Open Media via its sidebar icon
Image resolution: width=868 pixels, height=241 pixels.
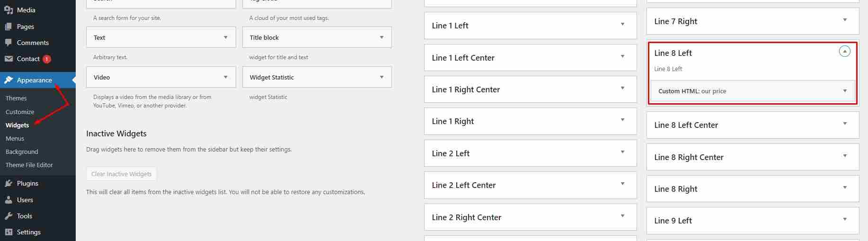point(9,10)
